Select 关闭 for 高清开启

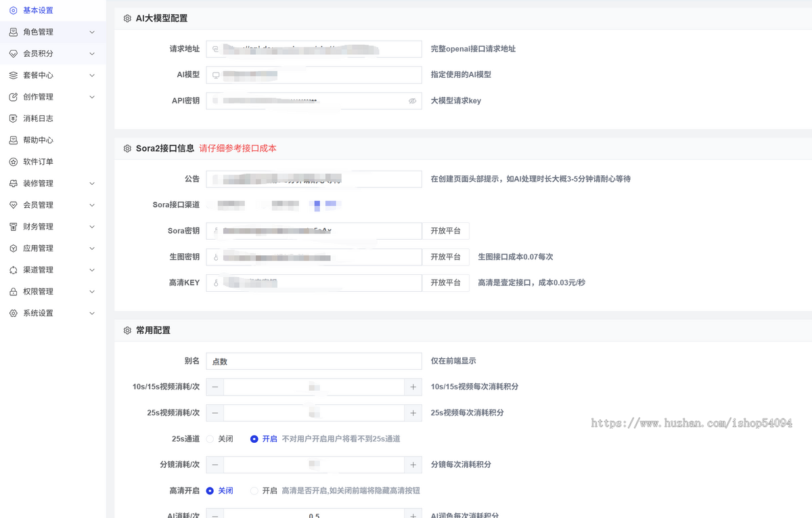tap(220, 490)
